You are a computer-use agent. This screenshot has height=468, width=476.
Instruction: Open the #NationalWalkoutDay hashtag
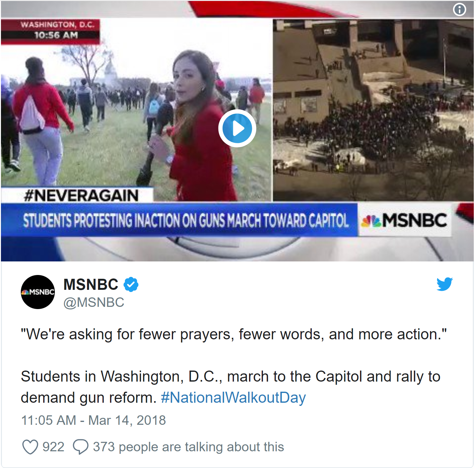pyautogui.click(x=233, y=397)
